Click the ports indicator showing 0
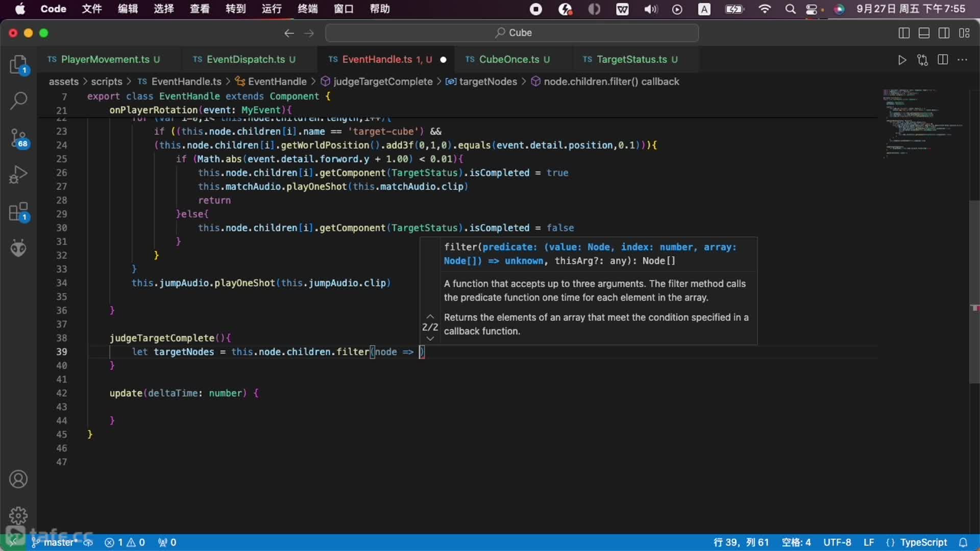This screenshot has height=551, width=980. (167, 542)
